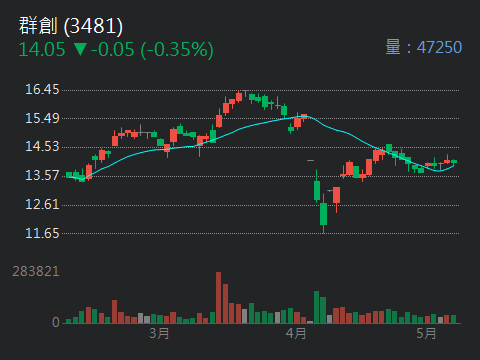
Task: Click the lowest green candlestick touching the 11.65 line
Action: coord(323,214)
